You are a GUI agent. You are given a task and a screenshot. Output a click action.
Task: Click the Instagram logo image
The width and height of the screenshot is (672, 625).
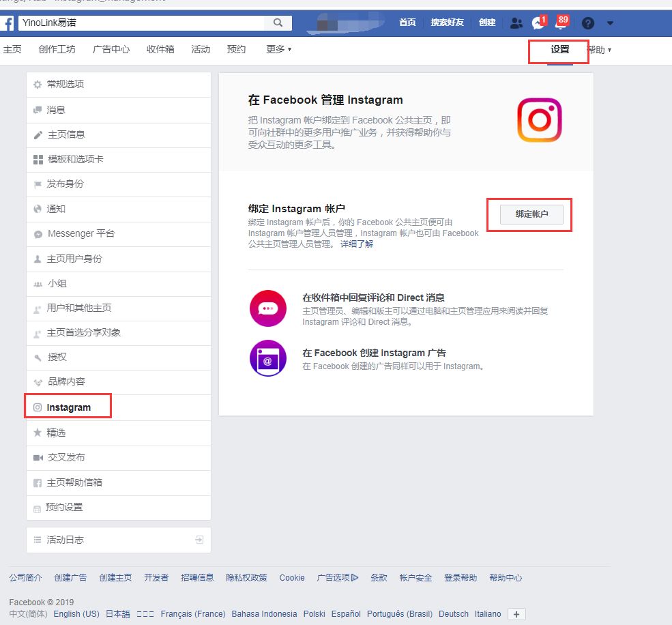pyautogui.click(x=539, y=120)
